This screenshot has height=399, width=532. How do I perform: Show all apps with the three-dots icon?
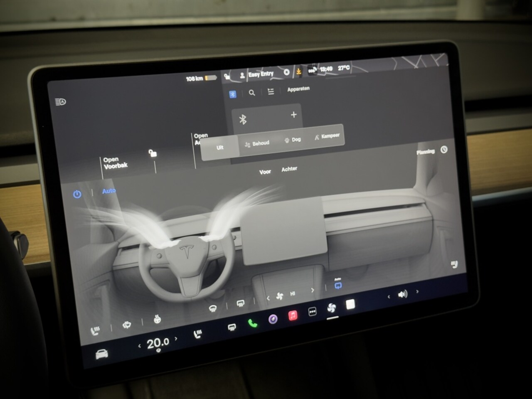point(312,312)
